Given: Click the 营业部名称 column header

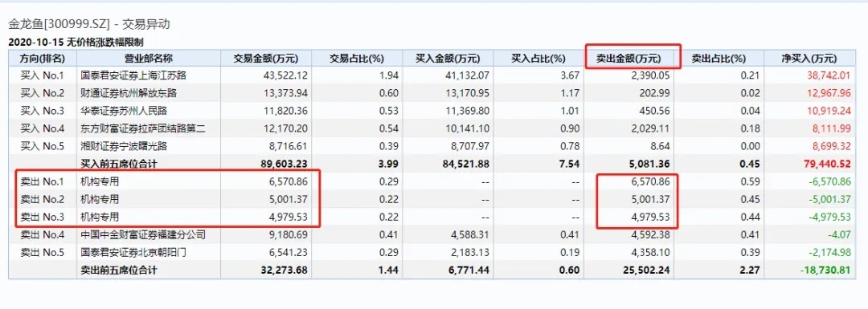Looking at the screenshot, I should point(149,59).
